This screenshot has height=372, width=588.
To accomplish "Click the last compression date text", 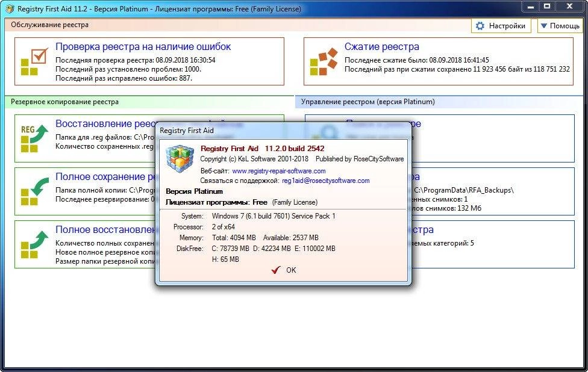I will pos(417,60).
